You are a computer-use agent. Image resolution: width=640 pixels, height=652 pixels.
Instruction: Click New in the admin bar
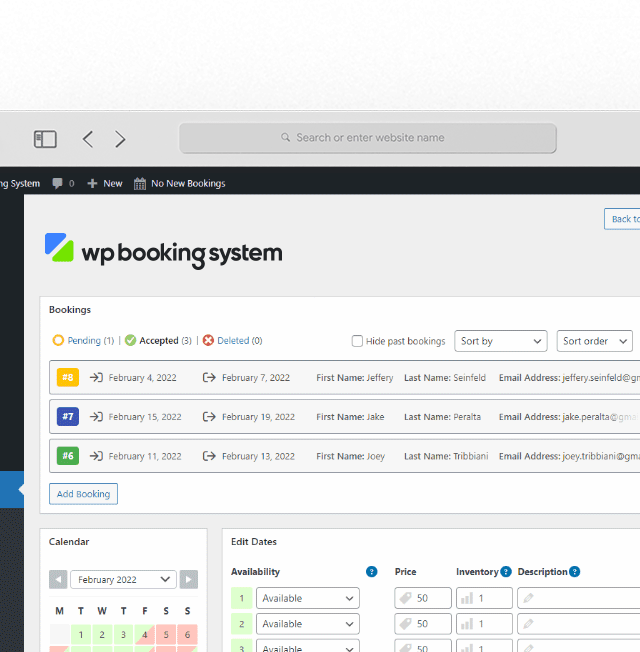coord(105,183)
